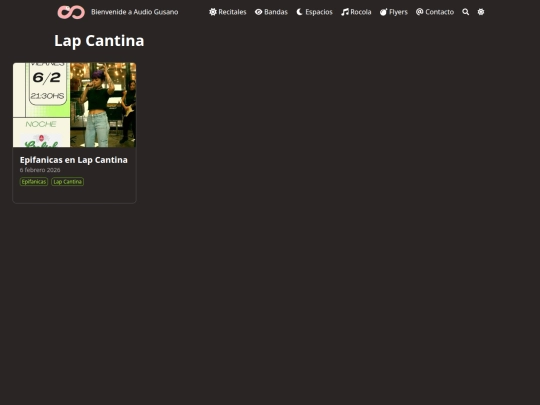
Task: Open the event flyer thumbnail image
Action: pyautogui.click(x=74, y=105)
